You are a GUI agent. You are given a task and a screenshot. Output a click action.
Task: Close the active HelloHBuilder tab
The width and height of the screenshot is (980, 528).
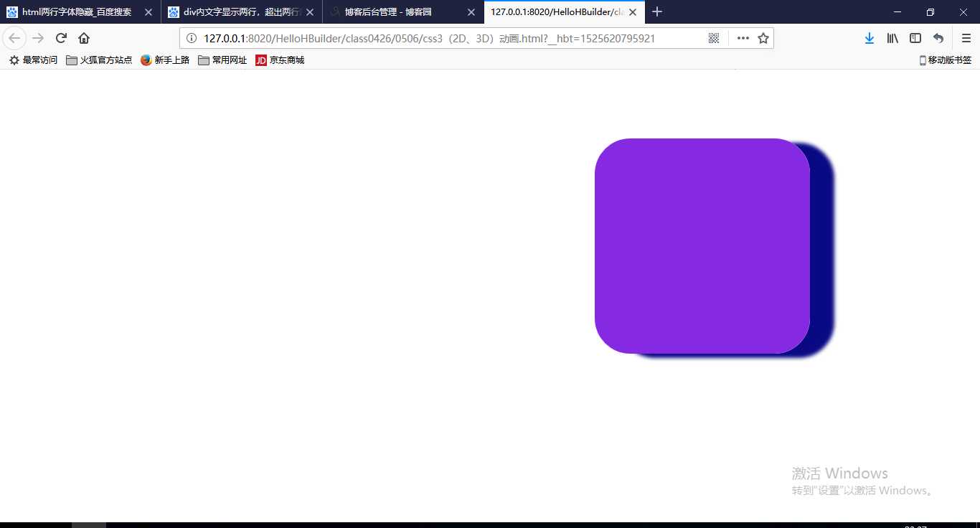click(633, 12)
